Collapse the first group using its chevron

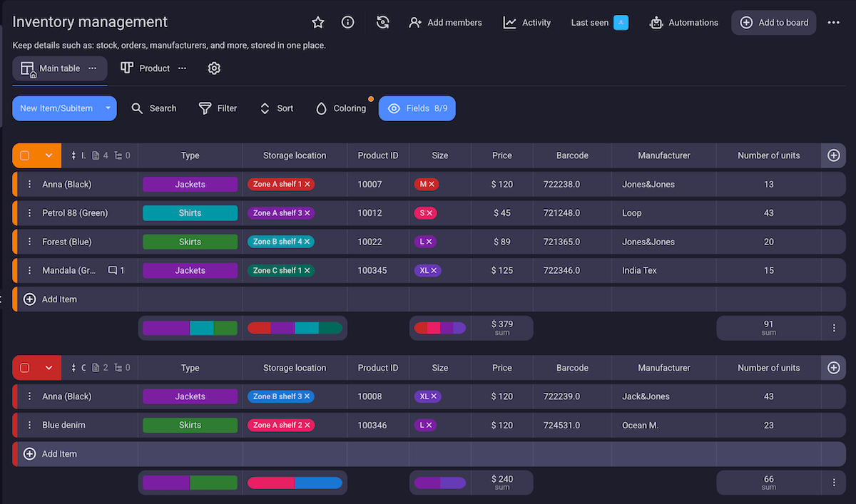pos(47,155)
